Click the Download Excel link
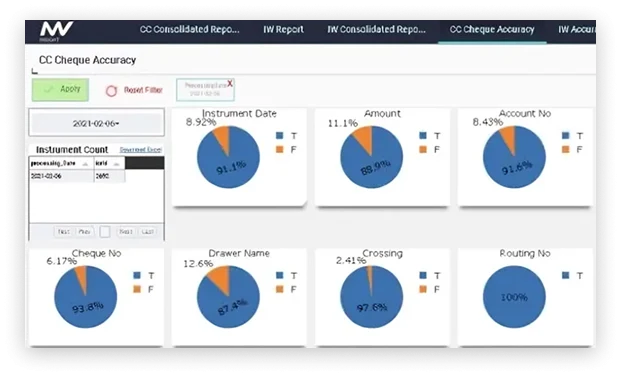This screenshot has width=620, height=376. (x=141, y=150)
